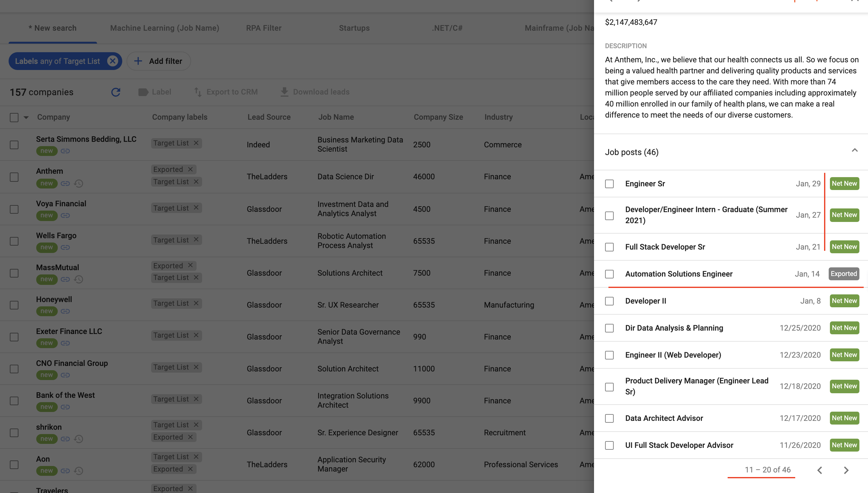Remove Target List label from Wells Fargo
868x493 pixels.
coord(196,240)
